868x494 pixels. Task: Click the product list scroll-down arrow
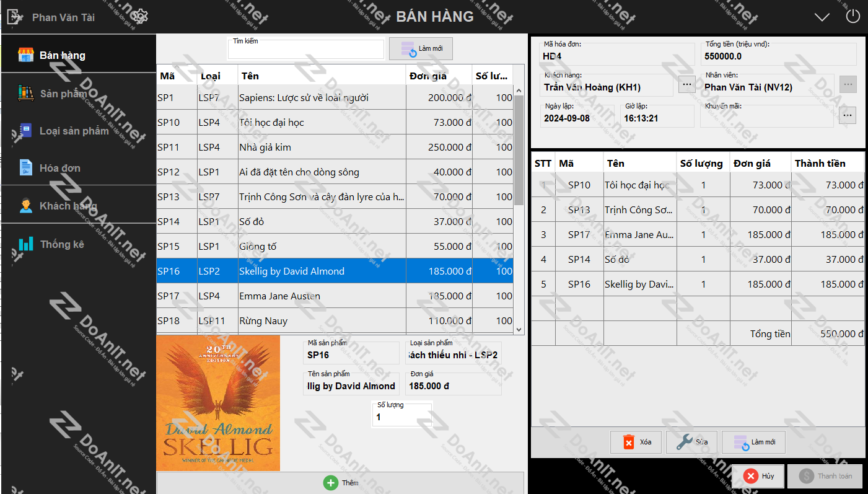[519, 330]
